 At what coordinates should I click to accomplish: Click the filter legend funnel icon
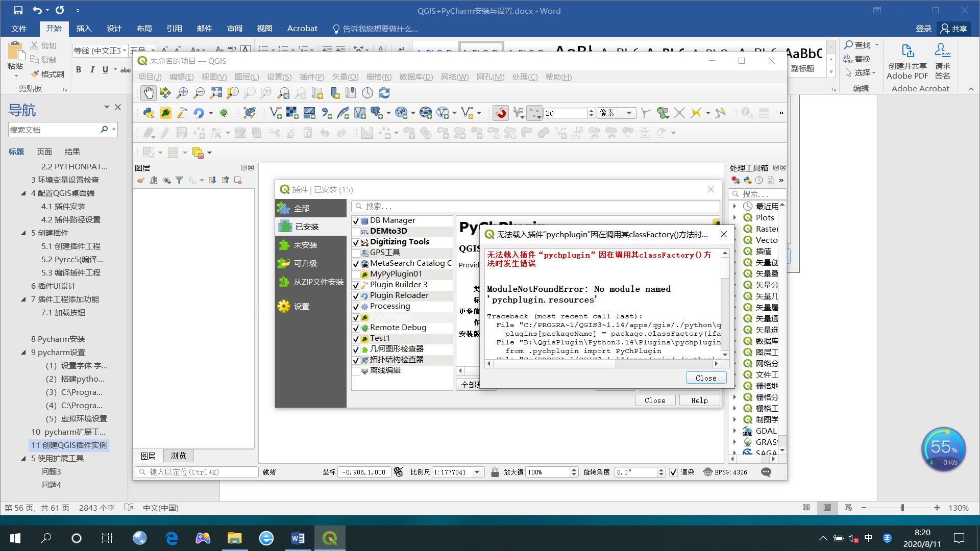[x=179, y=180]
